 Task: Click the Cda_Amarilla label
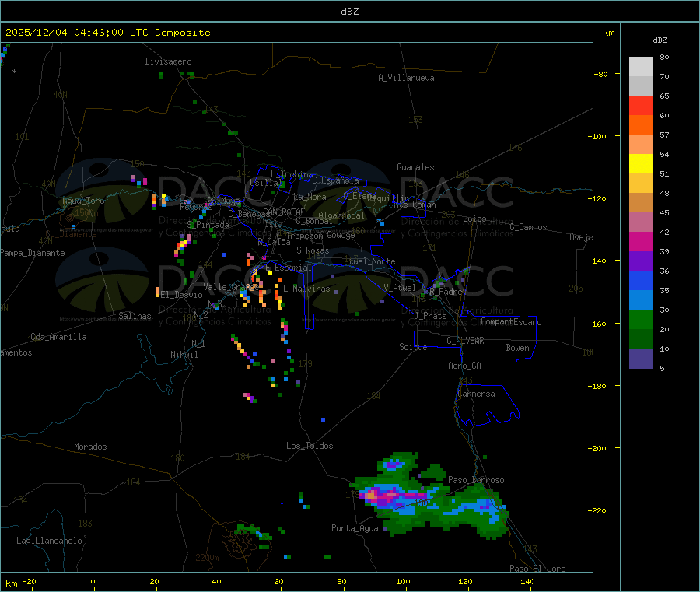coord(58,337)
